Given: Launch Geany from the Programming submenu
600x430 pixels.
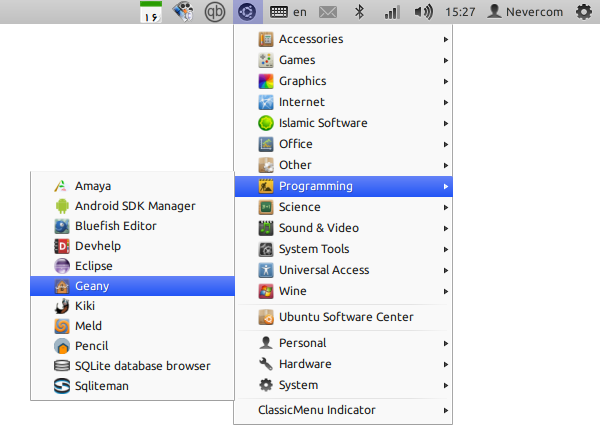Looking at the screenshot, I should point(132,286).
